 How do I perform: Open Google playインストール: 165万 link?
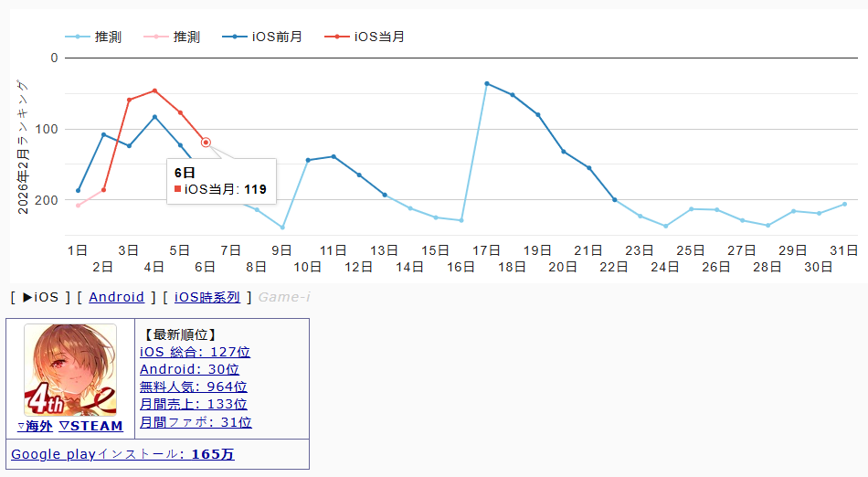point(122,454)
